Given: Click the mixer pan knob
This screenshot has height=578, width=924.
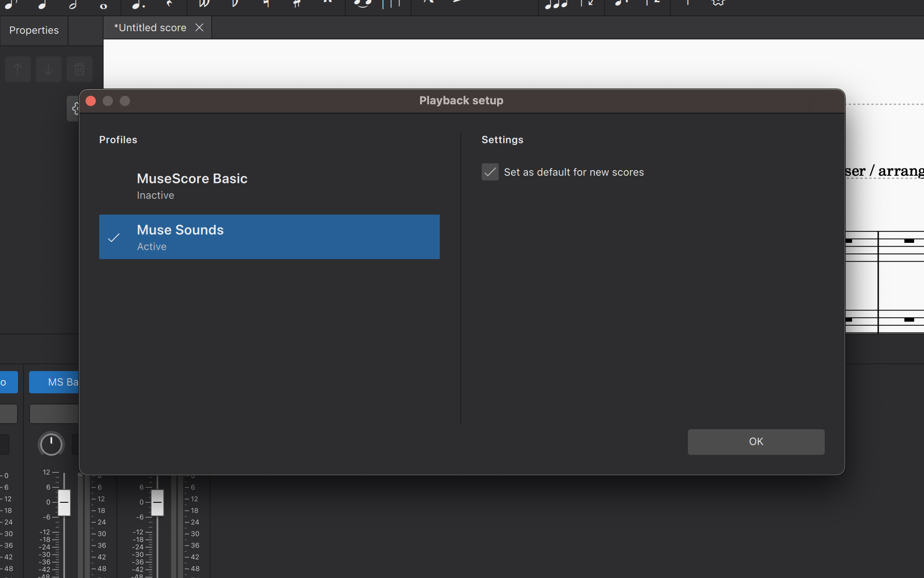Looking at the screenshot, I should (51, 444).
